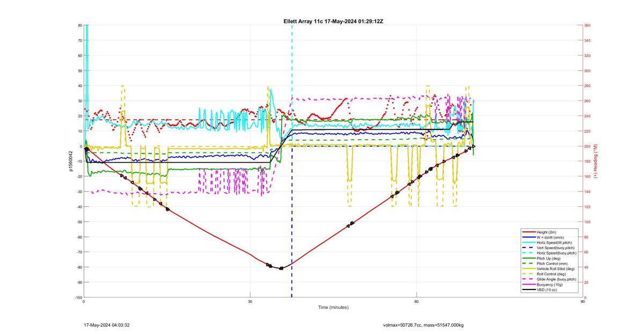Select the 'Pitch Up (deg)' legend entry

pos(541,258)
